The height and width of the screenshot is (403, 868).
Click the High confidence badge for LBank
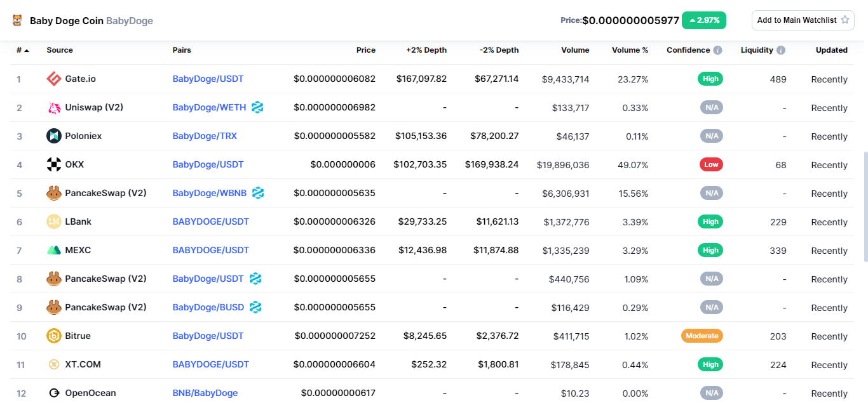click(710, 221)
